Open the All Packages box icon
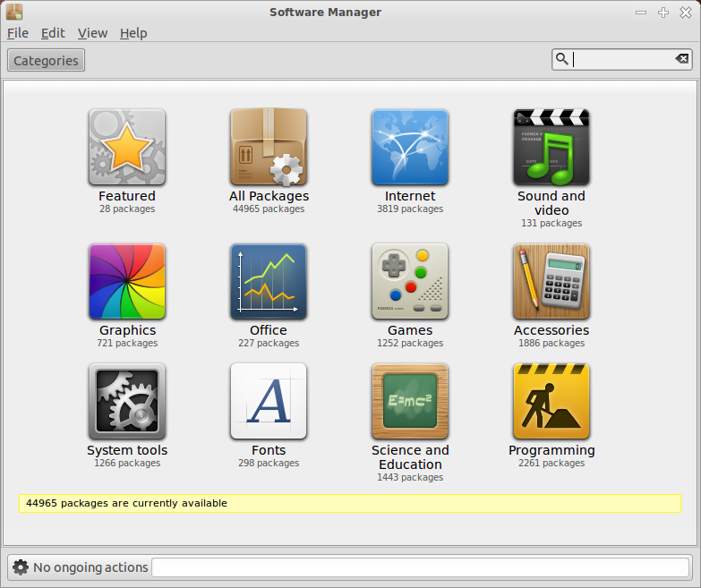Screen dimensions: 701x588 269,147
